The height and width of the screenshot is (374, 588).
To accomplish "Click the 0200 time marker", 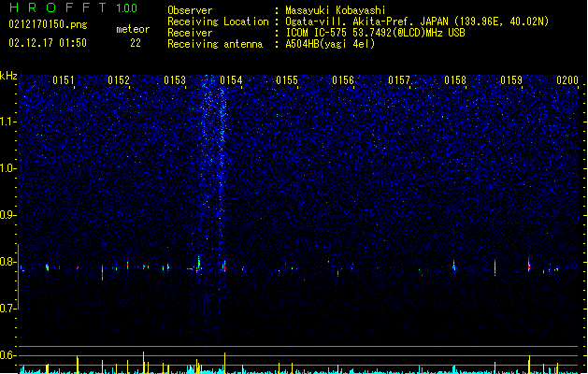I will click(x=567, y=80).
